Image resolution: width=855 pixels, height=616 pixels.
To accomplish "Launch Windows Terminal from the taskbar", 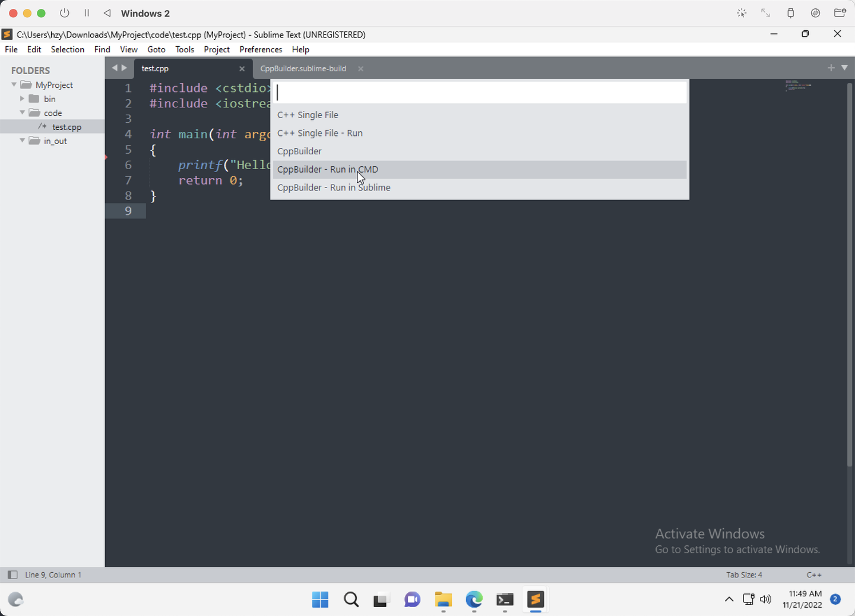I will tap(505, 600).
